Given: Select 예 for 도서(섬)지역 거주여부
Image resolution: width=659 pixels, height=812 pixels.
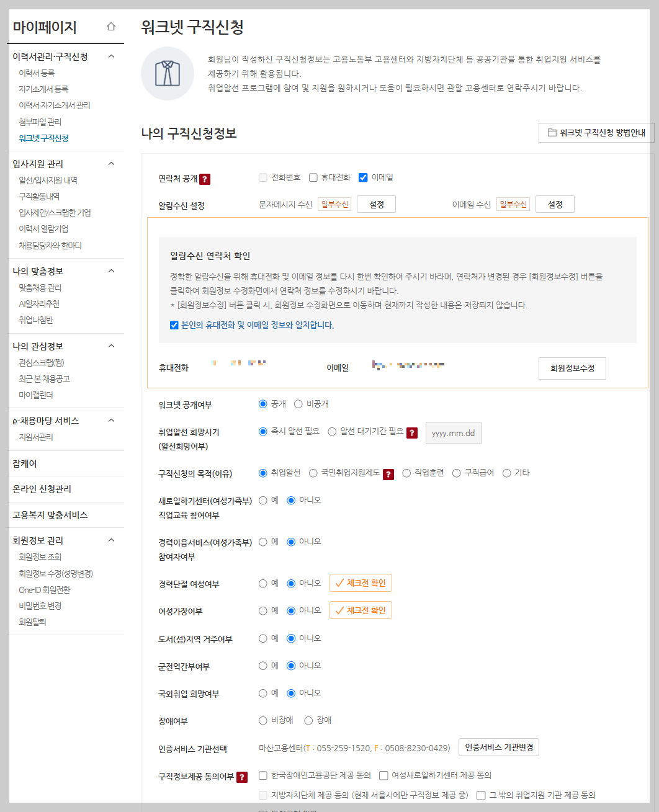Looking at the screenshot, I should pyautogui.click(x=263, y=638).
